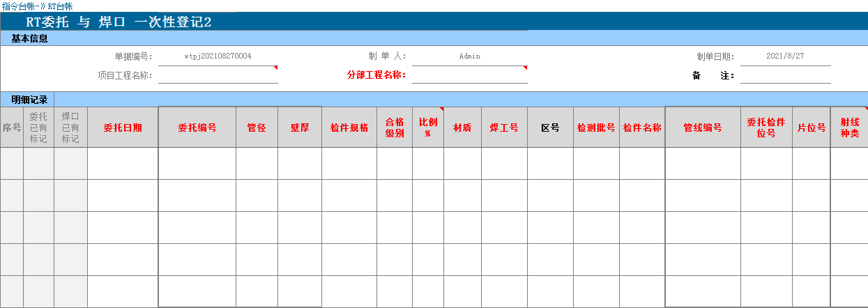Open the RT台帐 breadcrumb link

[59, 6]
